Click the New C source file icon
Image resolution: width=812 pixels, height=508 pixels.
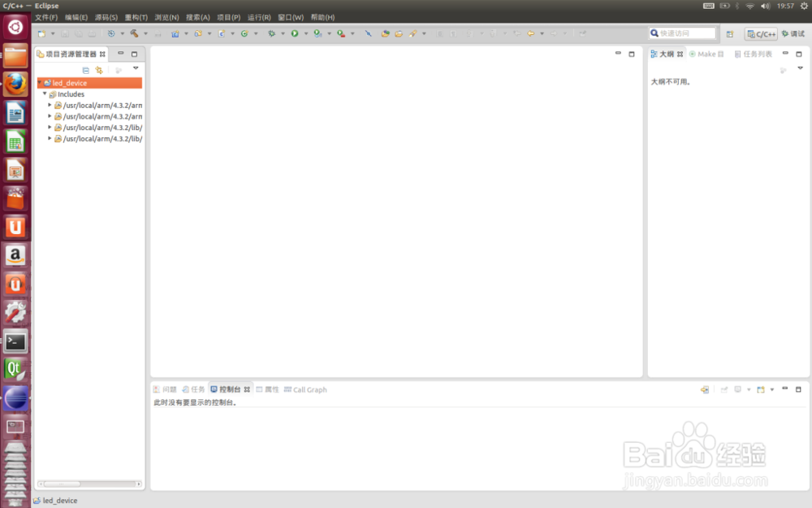tap(221, 33)
